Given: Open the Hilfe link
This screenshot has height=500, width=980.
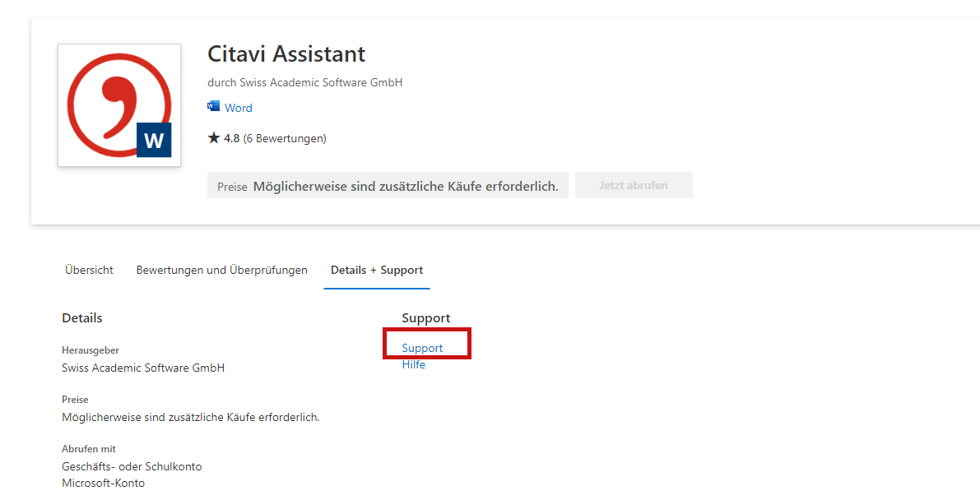Looking at the screenshot, I should click(414, 364).
